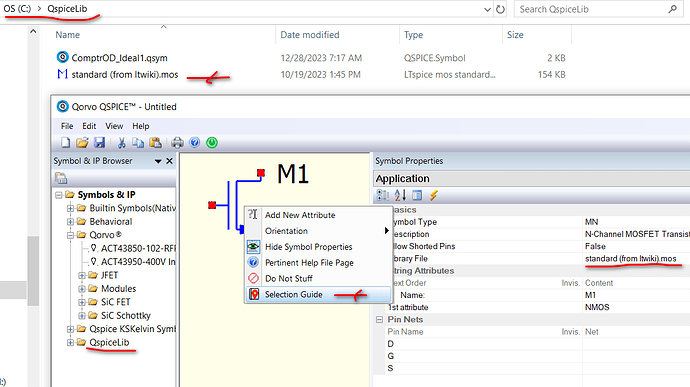Open the Help menu in QSPICE
Viewport: 690px width, 387px height.
[x=141, y=126]
